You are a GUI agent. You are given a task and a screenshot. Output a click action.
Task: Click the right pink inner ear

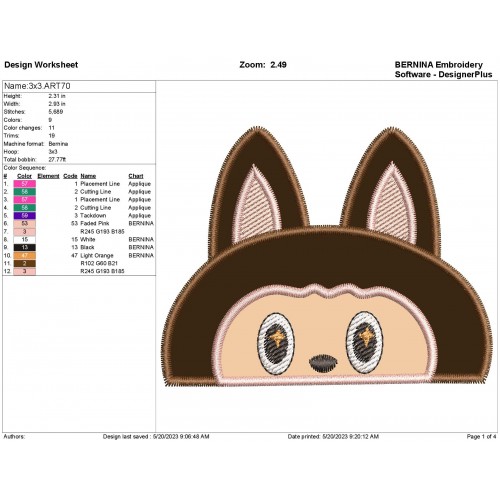(392, 203)
